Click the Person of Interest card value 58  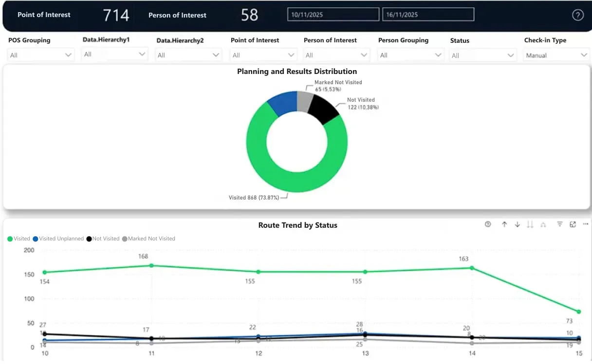click(250, 15)
